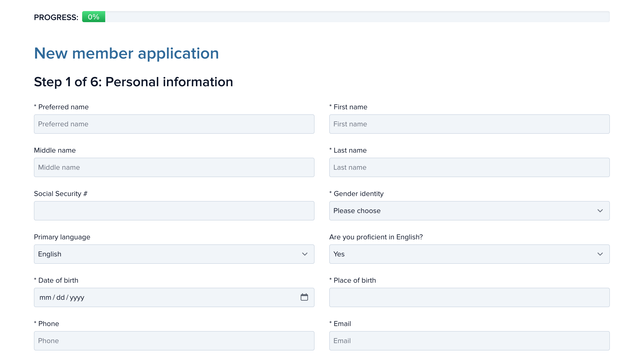Open the Primary language dropdown
The image size is (644, 362).
tap(174, 254)
